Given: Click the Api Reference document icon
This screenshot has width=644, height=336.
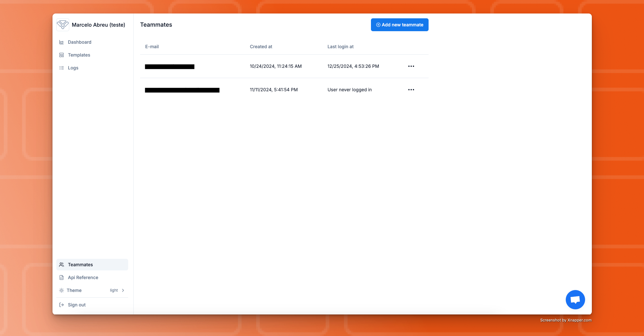Looking at the screenshot, I should (62, 277).
